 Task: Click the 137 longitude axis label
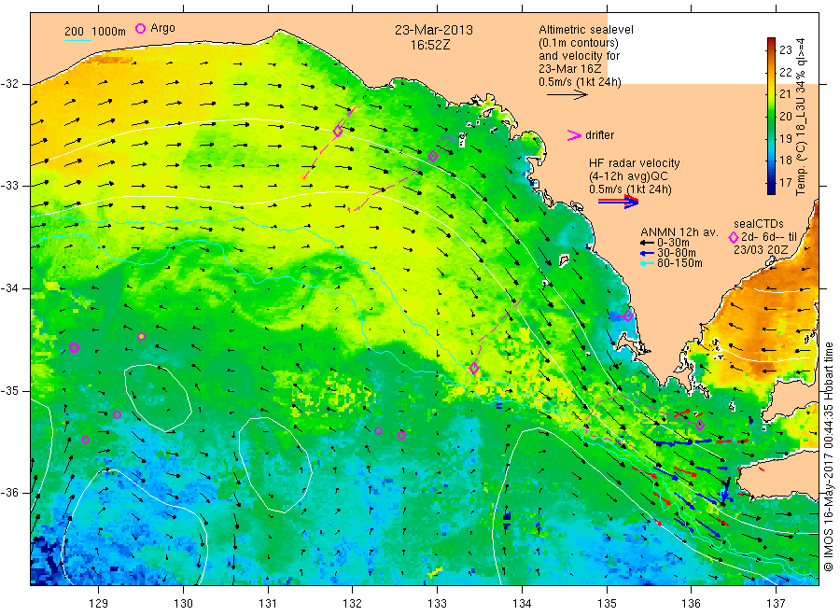click(776, 604)
